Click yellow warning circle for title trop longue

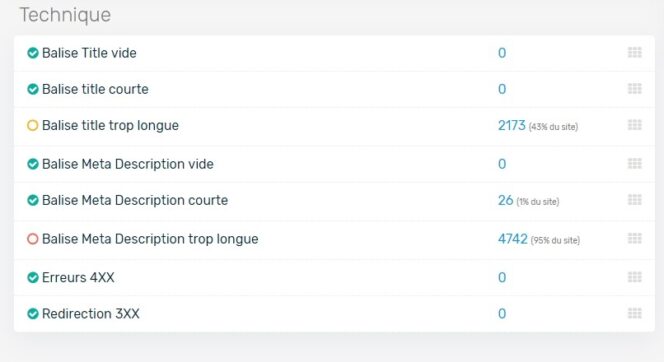pyautogui.click(x=33, y=125)
